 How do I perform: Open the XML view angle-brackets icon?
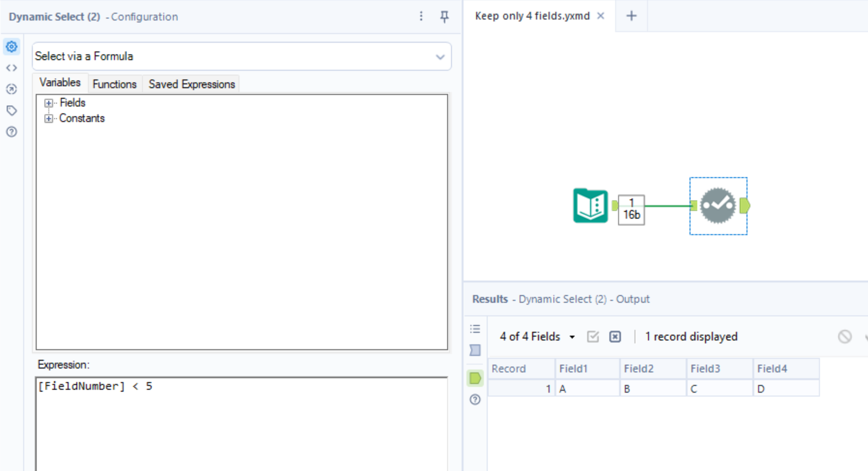click(12, 68)
